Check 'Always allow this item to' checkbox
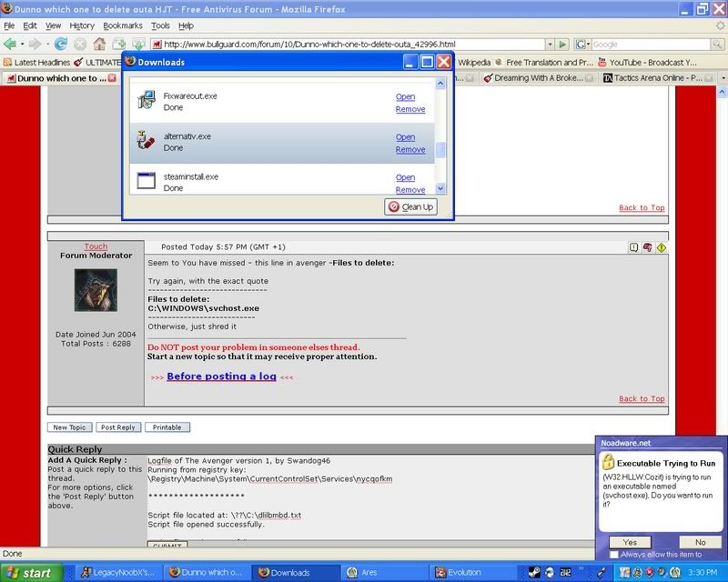This screenshot has height=582, width=728. click(x=614, y=555)
